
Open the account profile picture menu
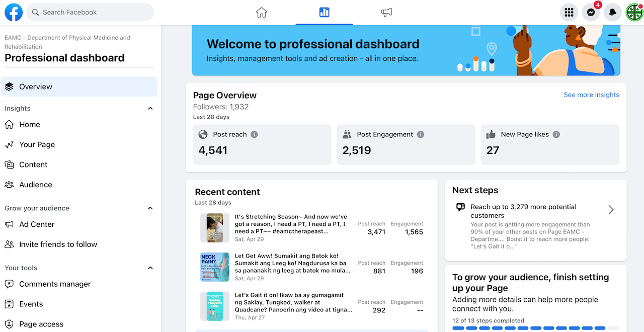634,13
